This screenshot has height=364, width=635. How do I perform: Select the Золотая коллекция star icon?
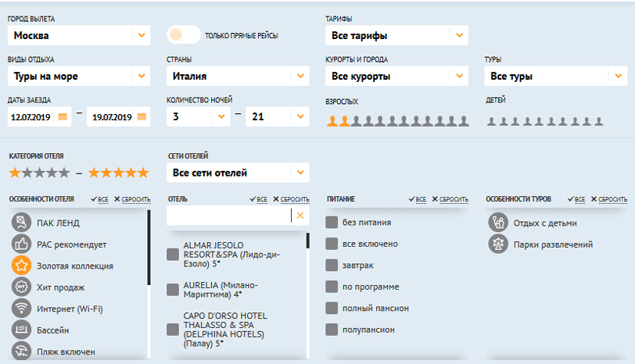21,266
